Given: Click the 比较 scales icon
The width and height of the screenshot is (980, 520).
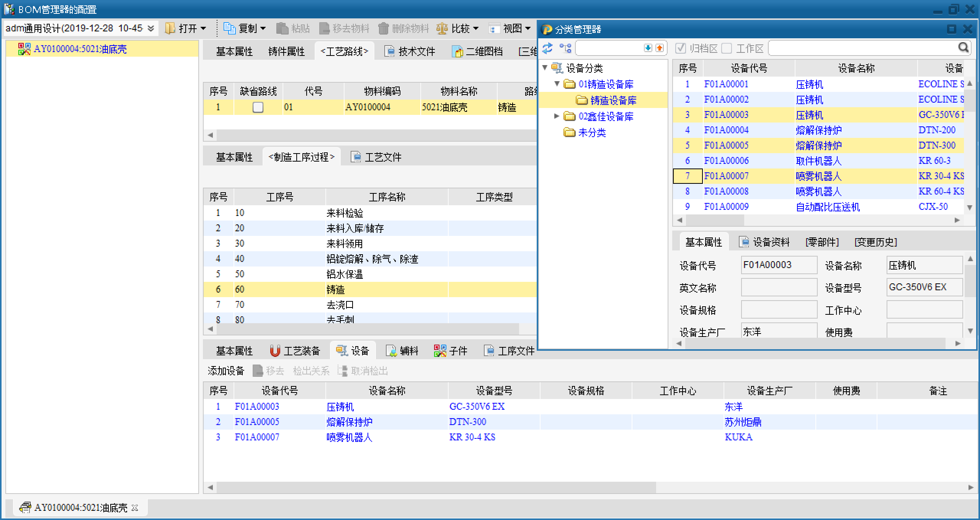Looking at the screenshot, I should [442, 28].
